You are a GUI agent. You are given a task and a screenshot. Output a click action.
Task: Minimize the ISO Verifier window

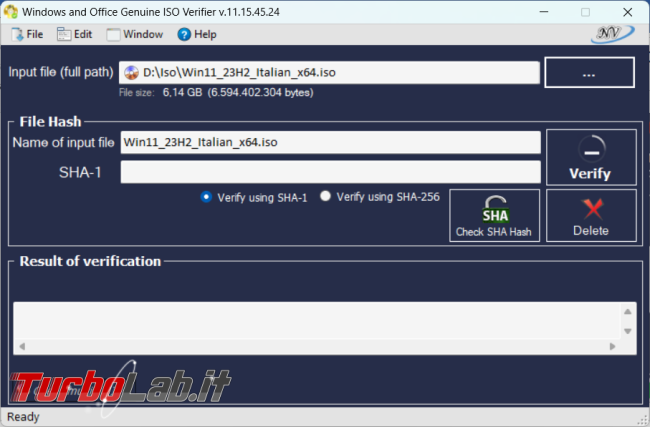click(544, 12)
